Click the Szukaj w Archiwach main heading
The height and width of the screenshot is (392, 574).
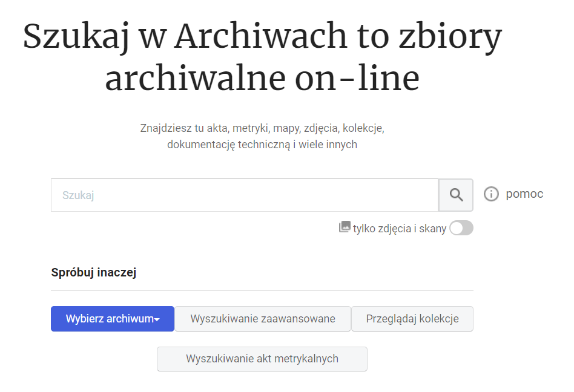[262, 57]
